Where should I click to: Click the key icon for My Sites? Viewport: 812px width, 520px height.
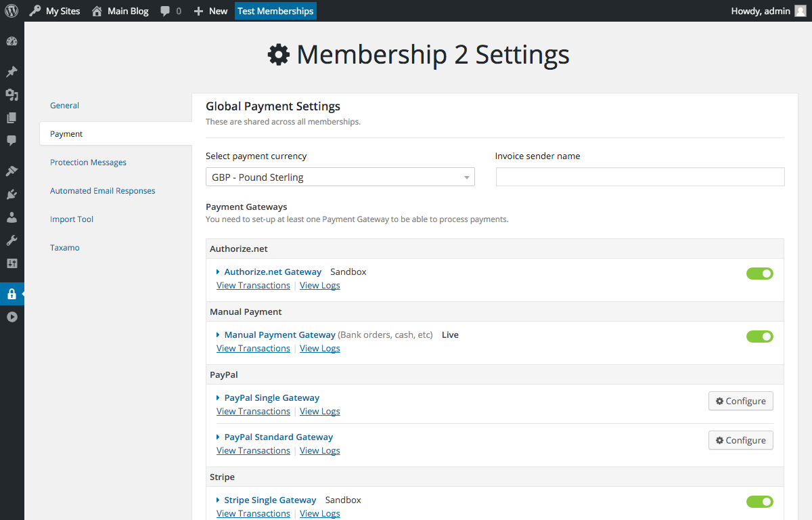35,11
